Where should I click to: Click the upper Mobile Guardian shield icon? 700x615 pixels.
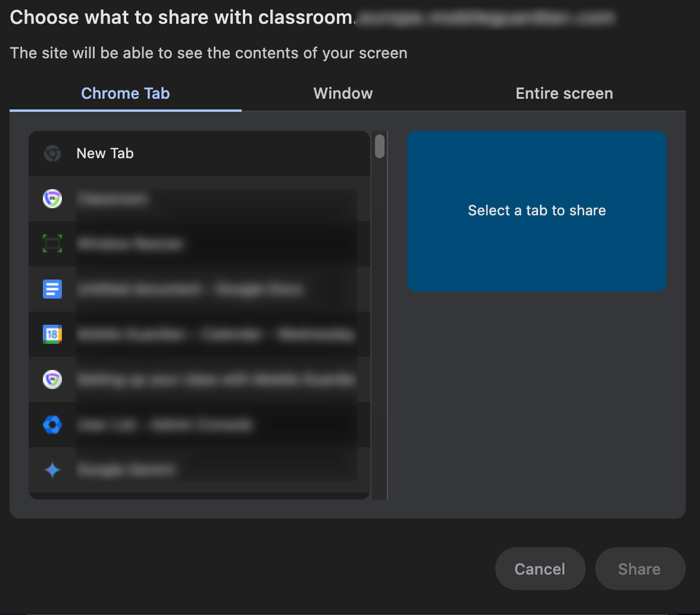[x=52, y=199]
